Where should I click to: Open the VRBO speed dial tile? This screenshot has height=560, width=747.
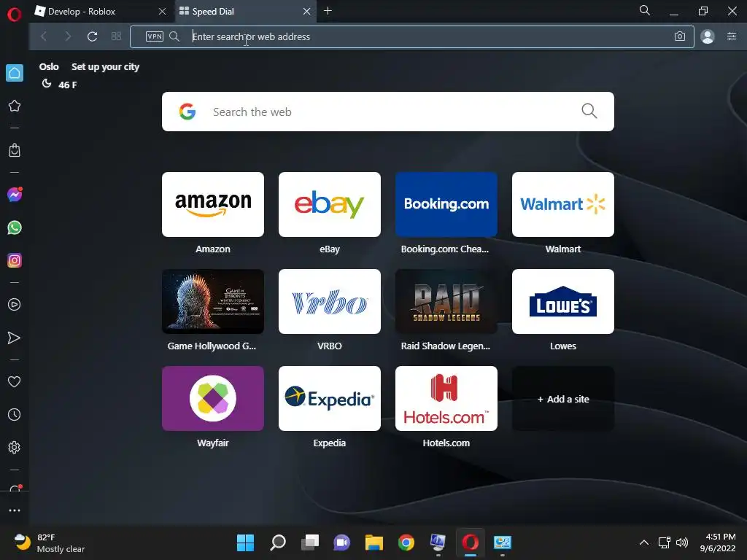(330, 301)
